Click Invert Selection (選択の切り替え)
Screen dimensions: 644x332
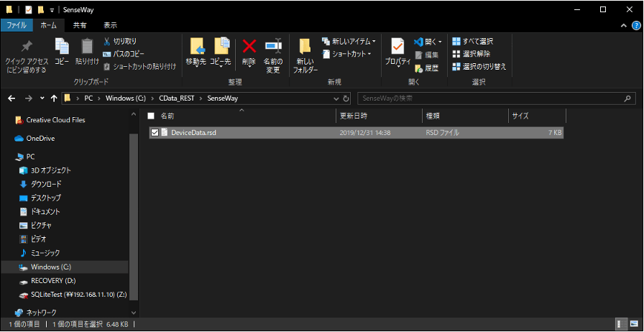pyautogui.click(x=479, y=67)
